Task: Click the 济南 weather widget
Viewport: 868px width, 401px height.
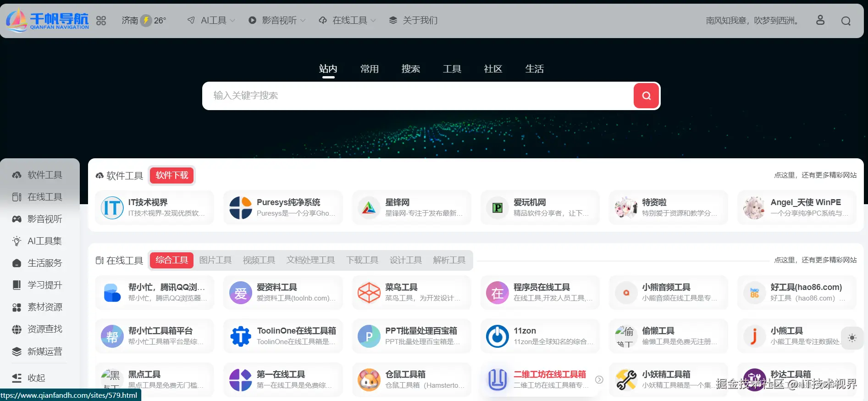Action: coord(144,21)
